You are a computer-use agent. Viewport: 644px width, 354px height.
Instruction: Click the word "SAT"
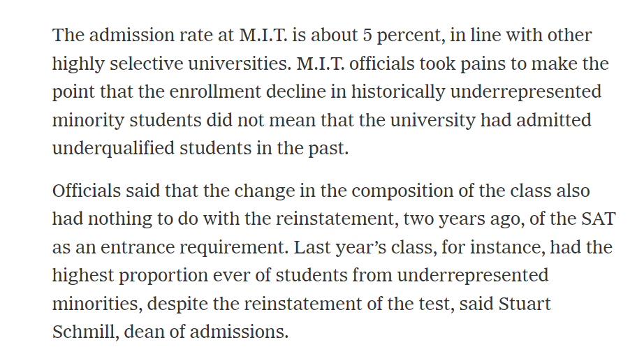[599, 219]
